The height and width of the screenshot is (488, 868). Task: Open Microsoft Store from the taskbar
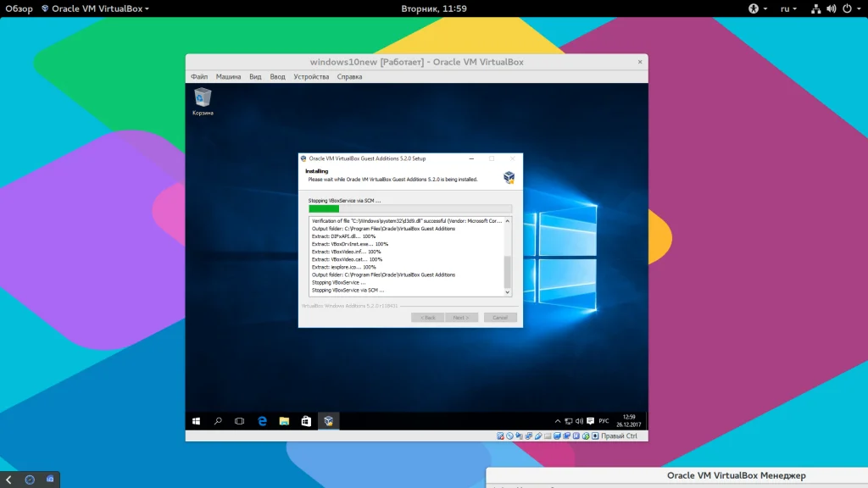306,420
